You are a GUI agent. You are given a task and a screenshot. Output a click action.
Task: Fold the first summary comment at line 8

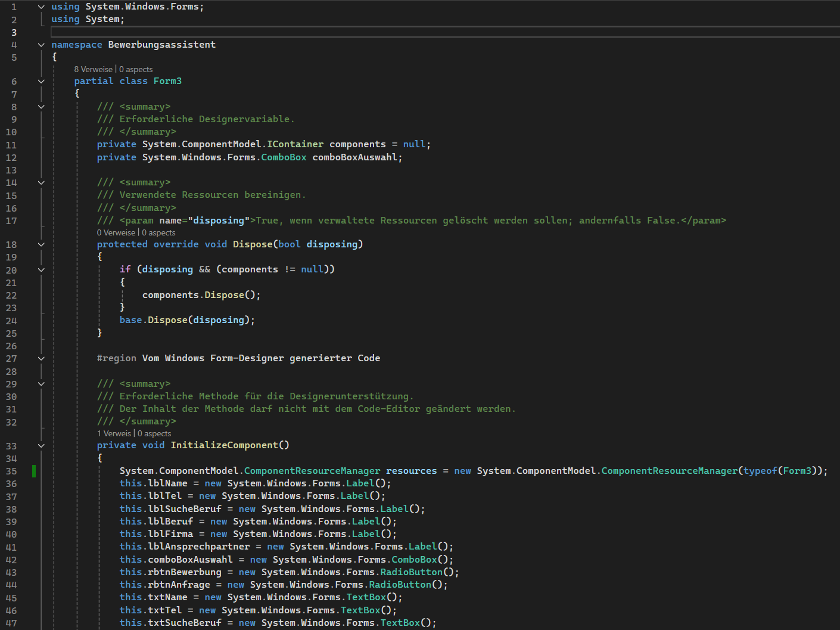(x=41, y=107)
